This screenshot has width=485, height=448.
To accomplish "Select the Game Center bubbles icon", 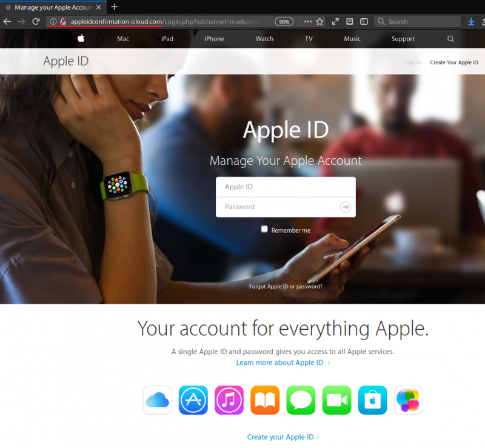I will [408, 400].
